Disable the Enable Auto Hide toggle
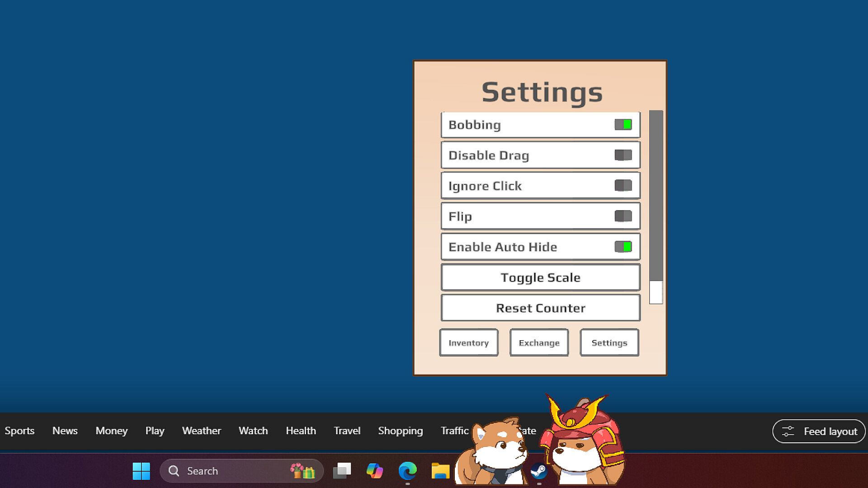868x488 pixels. (623, 247)
